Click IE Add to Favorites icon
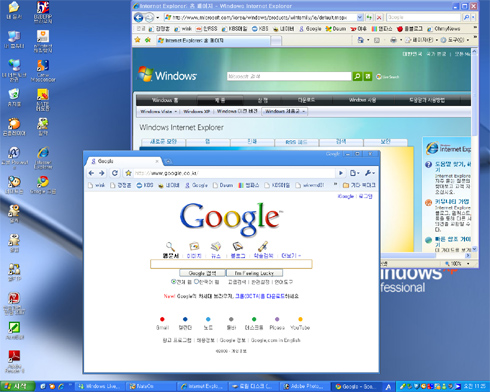490x392 pixels. pos(148,40)
